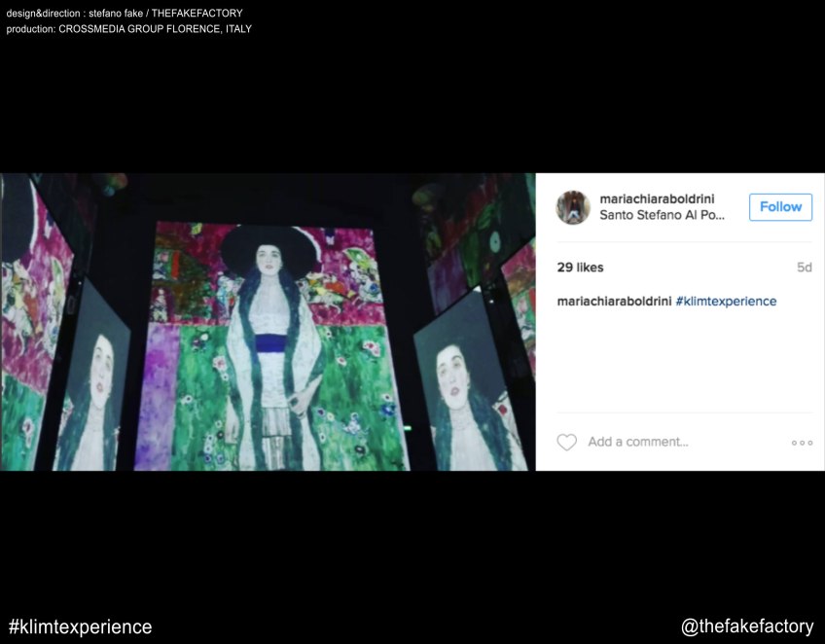This screenshot has width=825, height=644.
Task: Click the @thefakefactory handle at the bottom right
Action: tap(747, 626)
